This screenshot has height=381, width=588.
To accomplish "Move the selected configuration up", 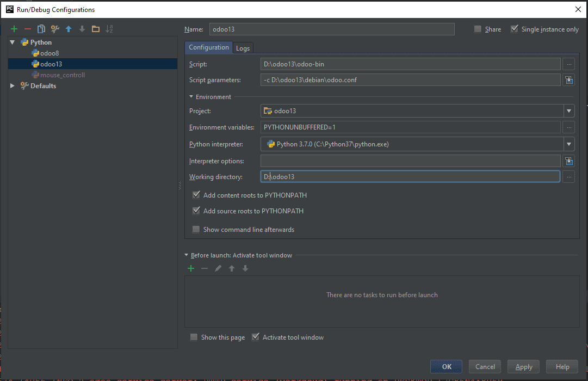I will [67, 28].
